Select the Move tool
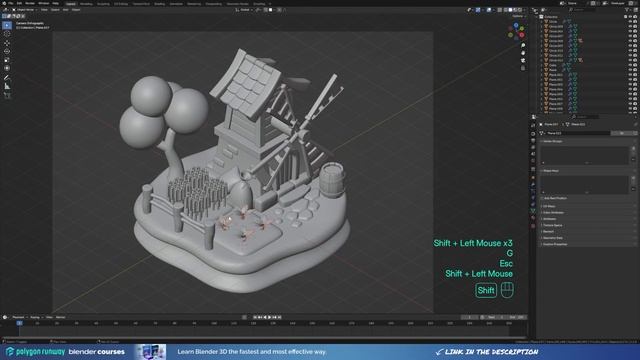Image resolution: width=640 pixels, height=360 pixels. tap(7, 43)
